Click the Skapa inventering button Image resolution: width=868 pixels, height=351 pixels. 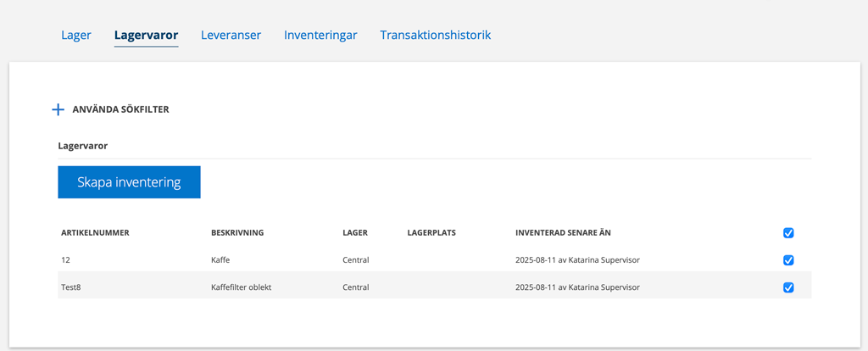[x=129, y=182]
